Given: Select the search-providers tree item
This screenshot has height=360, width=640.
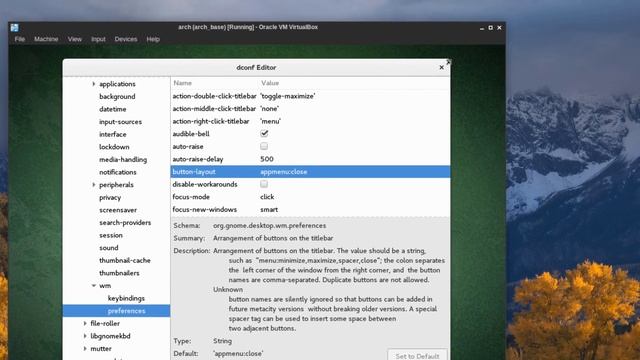Looking at the screenshot, I should pyautogui.click(x=125, y=222).
